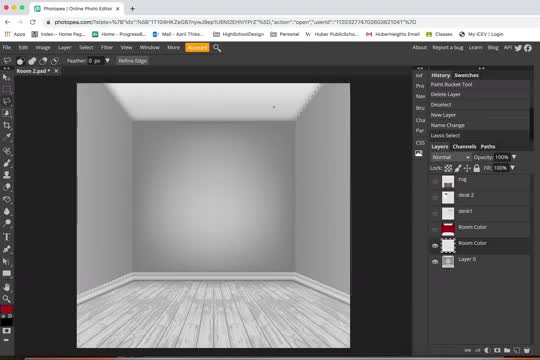Viewport: 540px width, 360px height.
Task: Open the Feather value dropdown arrow
Action: [107, 61]
